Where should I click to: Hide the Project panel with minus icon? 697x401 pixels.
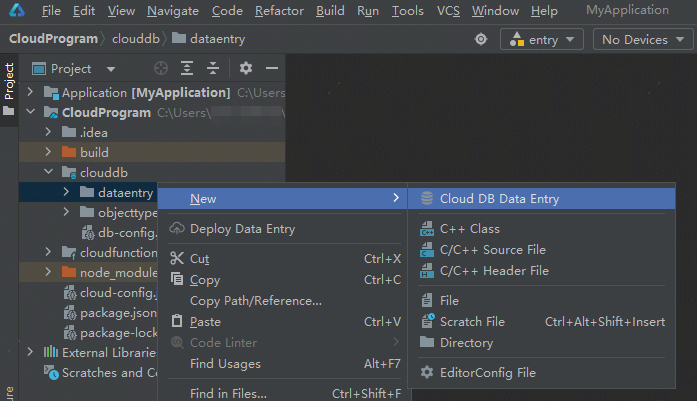tap(271, 69)
